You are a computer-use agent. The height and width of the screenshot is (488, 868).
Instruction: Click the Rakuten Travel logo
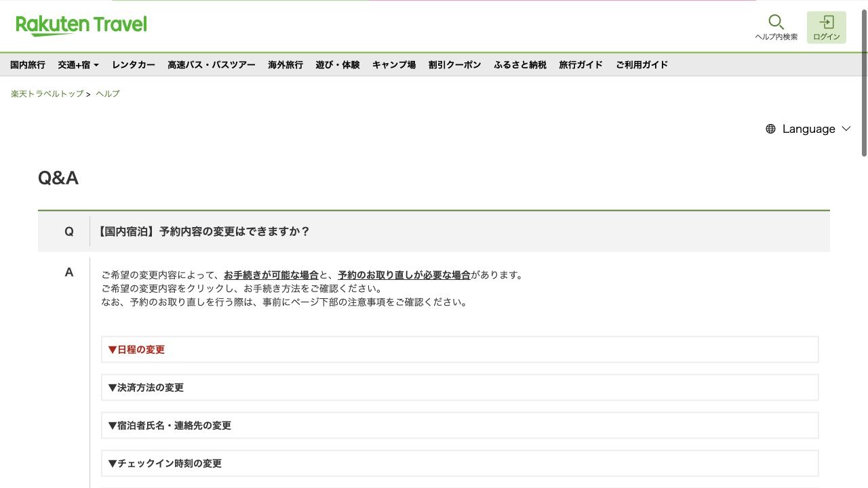click(x=81, y=25)
